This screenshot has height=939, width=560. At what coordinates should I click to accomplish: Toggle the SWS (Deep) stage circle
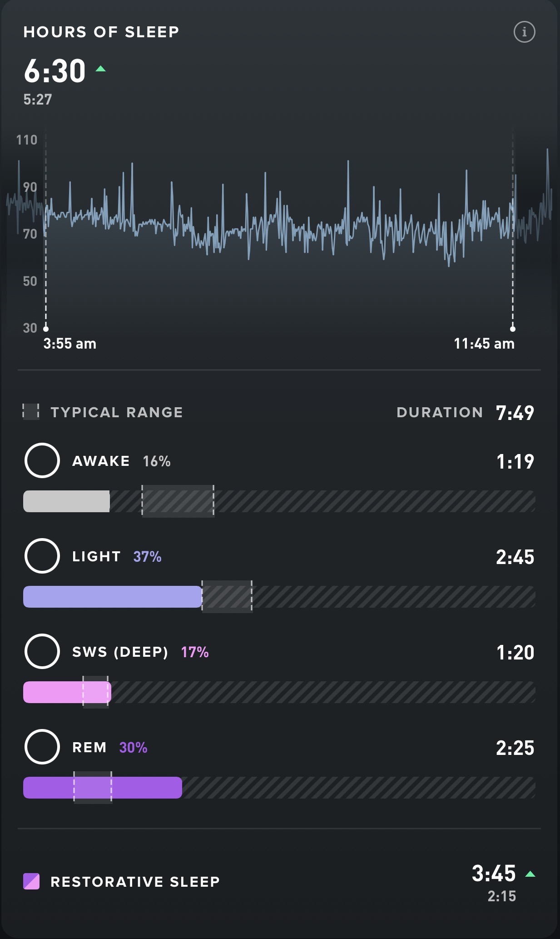42,651
